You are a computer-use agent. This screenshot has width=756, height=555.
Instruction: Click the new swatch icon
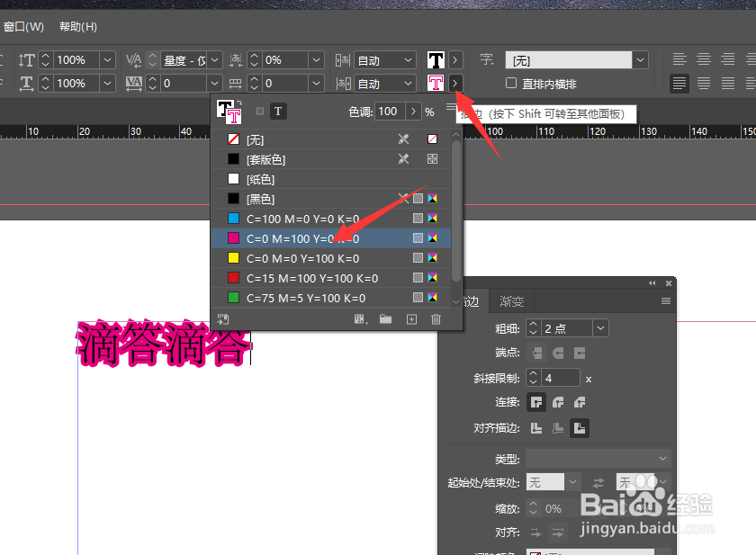(x=412, y=319)
